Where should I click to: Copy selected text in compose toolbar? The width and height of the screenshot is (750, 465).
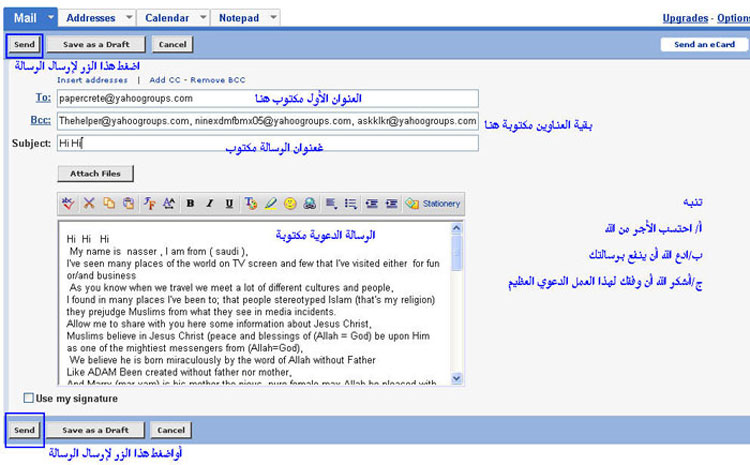click(x=109, y=204)
